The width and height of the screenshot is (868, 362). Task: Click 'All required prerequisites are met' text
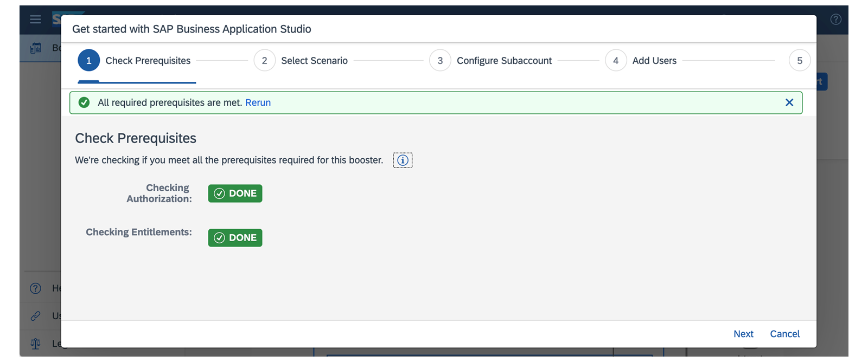coord(170,102)
